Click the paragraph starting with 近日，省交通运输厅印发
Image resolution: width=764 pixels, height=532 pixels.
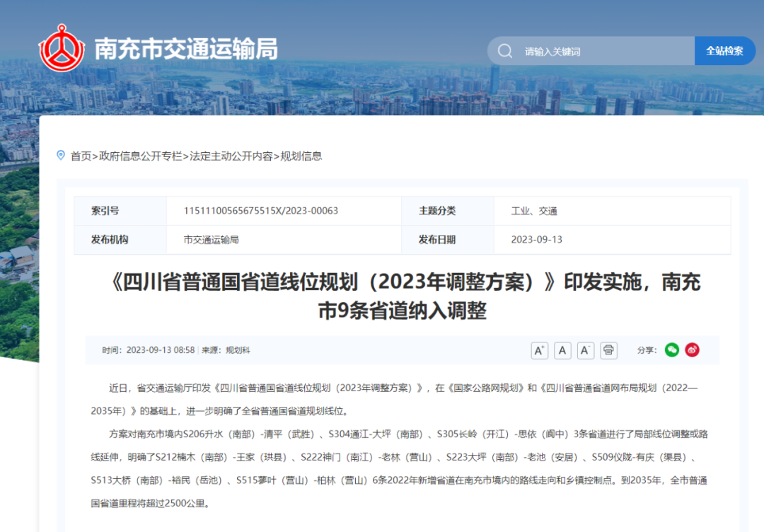click(395, 400)
